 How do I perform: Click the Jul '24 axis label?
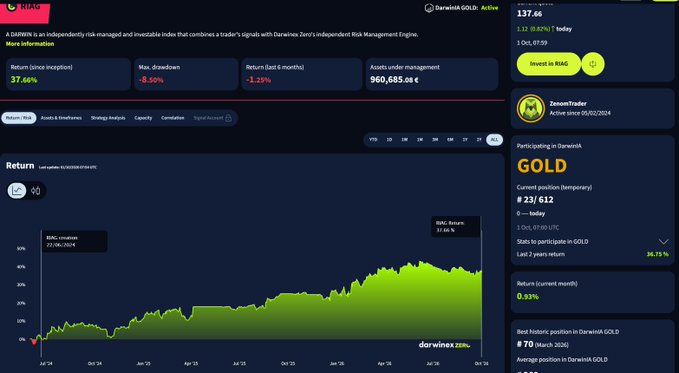(46, 363)
